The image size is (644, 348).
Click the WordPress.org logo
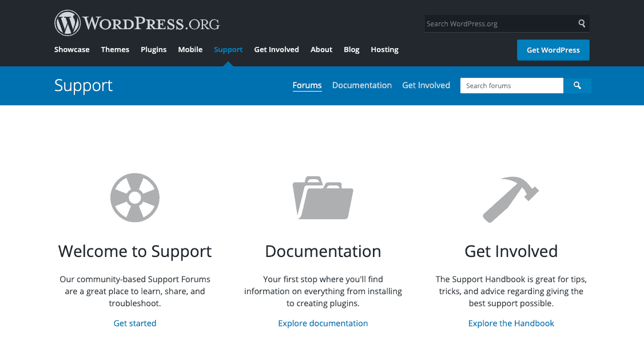point(137,23)
